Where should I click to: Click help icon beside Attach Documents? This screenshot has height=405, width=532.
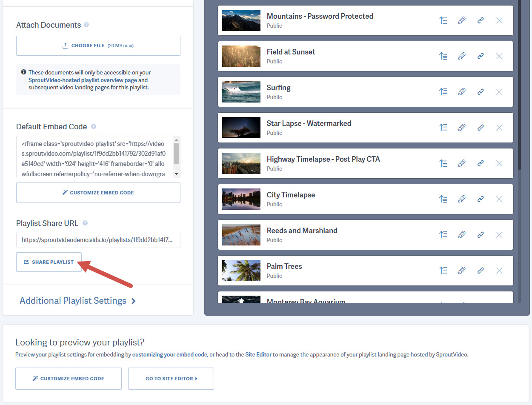pyautogui.click(x=86, y=25)
